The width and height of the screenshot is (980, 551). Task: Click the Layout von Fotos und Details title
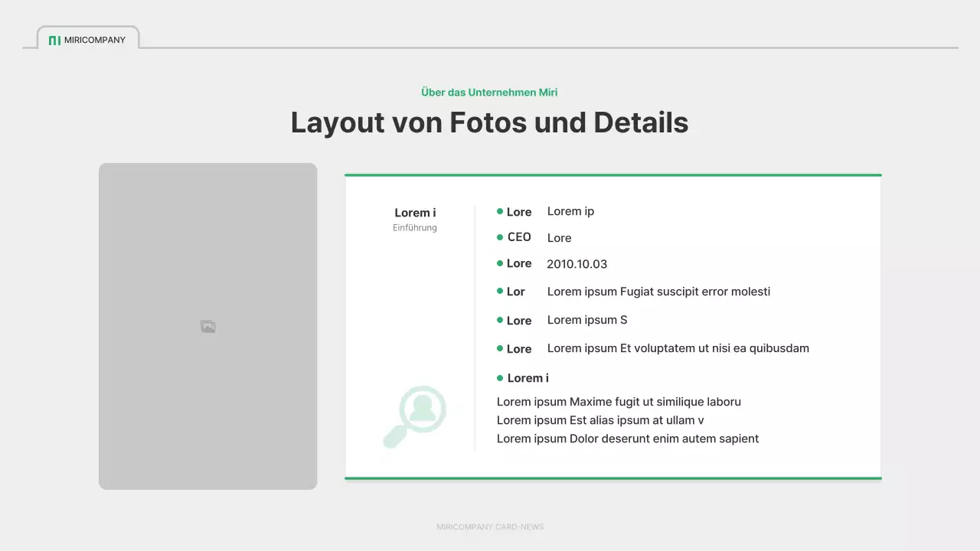tap(489, 123)
